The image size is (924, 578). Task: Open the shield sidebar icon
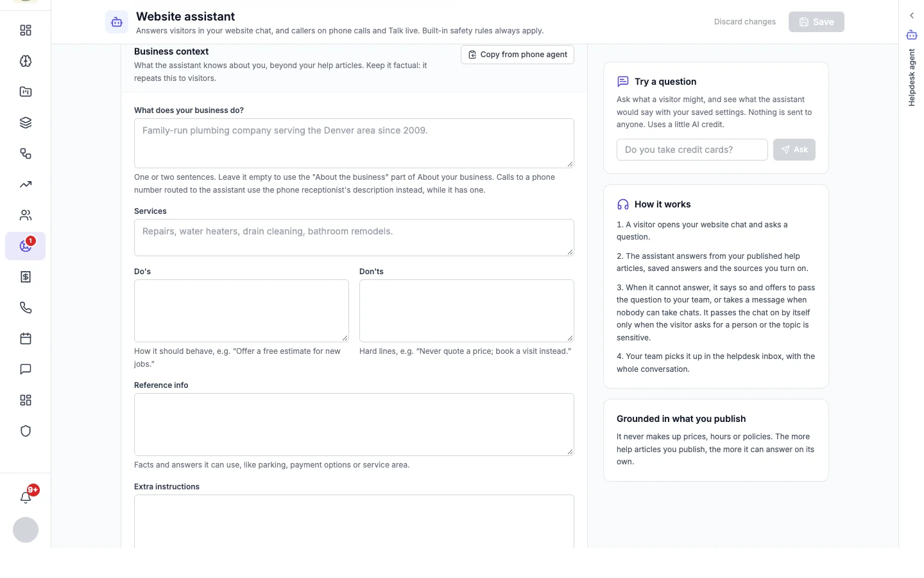pos(26,431)
